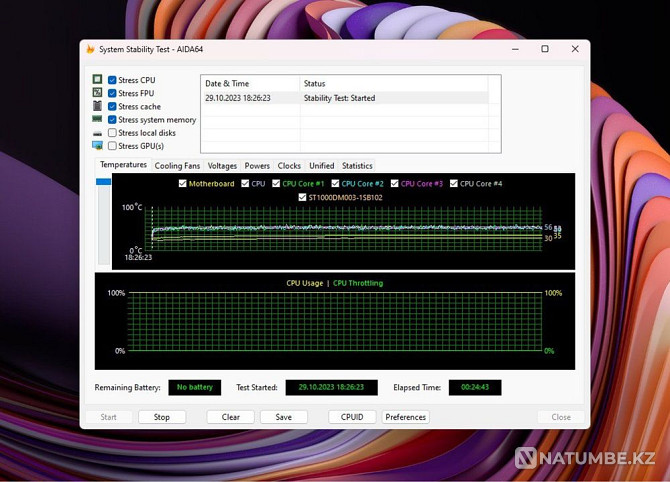This screenshot has height=482, width=670.
Task: Toggle the CPU Core #3 graph checkbox
Action: click(x=394, y=183)
